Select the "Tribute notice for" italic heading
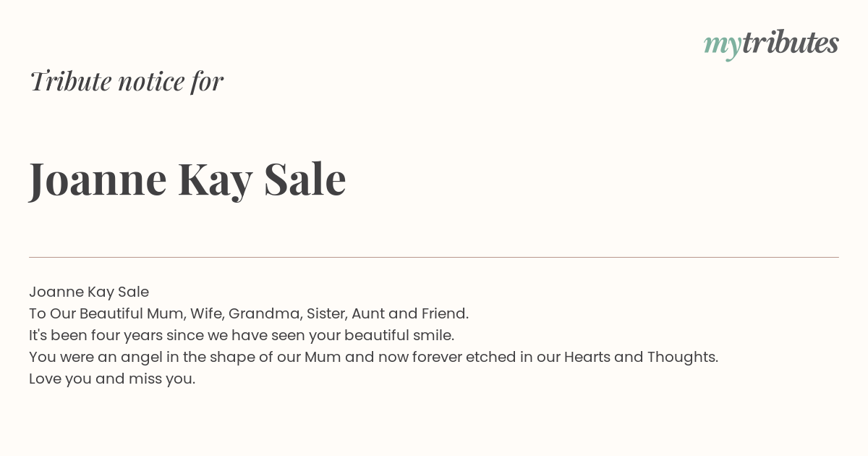The height and width of the screenshot is (456, 868). click(x=127, y=81)
